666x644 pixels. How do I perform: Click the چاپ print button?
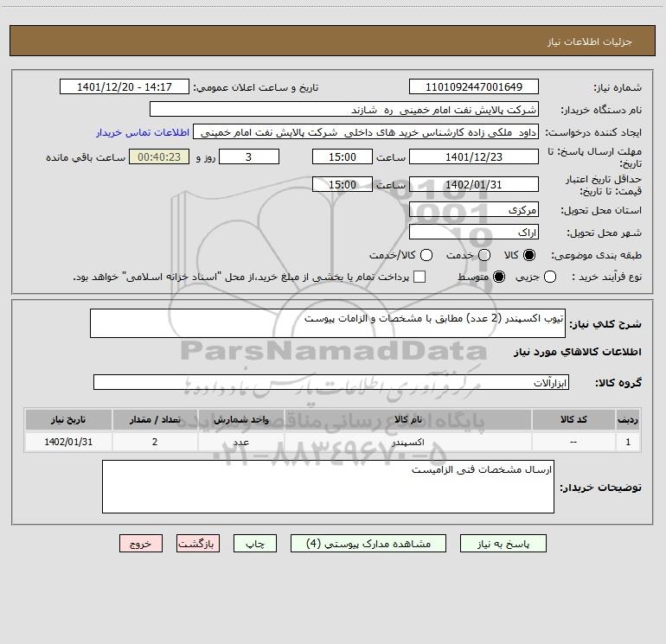pyautogui.click(x=255, y=544)
